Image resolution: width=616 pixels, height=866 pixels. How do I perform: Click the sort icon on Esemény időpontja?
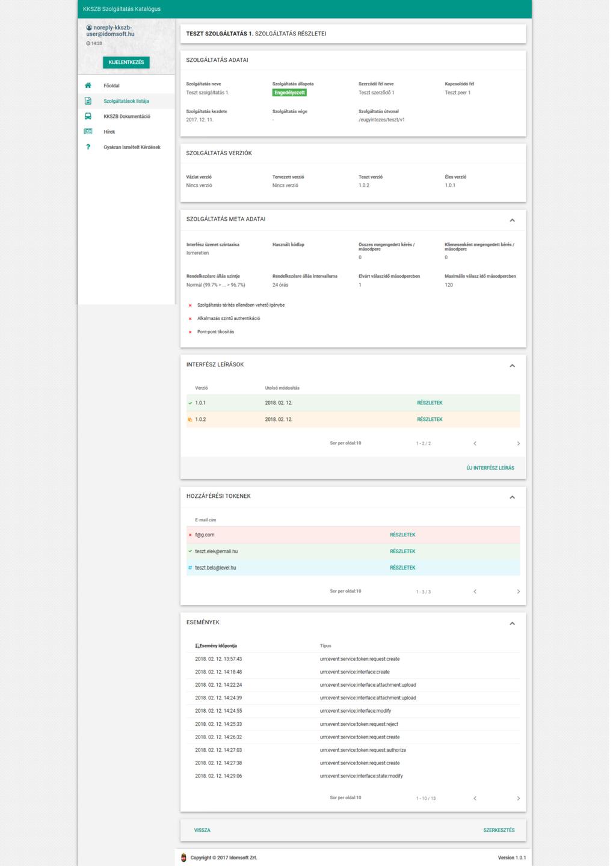(x=197, y=646)
